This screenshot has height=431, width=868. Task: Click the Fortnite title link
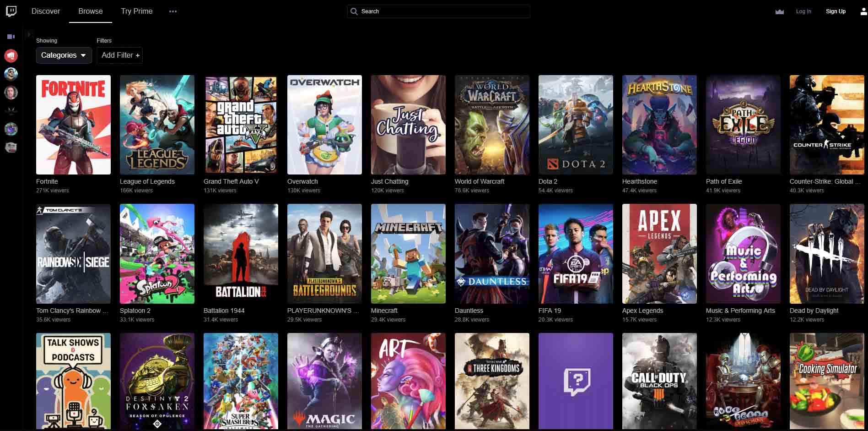click(x=47, y=181)
